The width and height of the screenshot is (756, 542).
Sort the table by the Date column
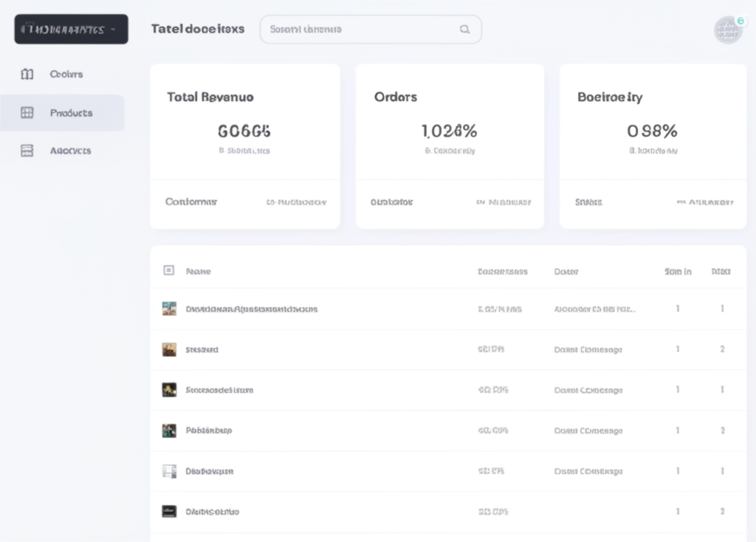pos(566,270)
